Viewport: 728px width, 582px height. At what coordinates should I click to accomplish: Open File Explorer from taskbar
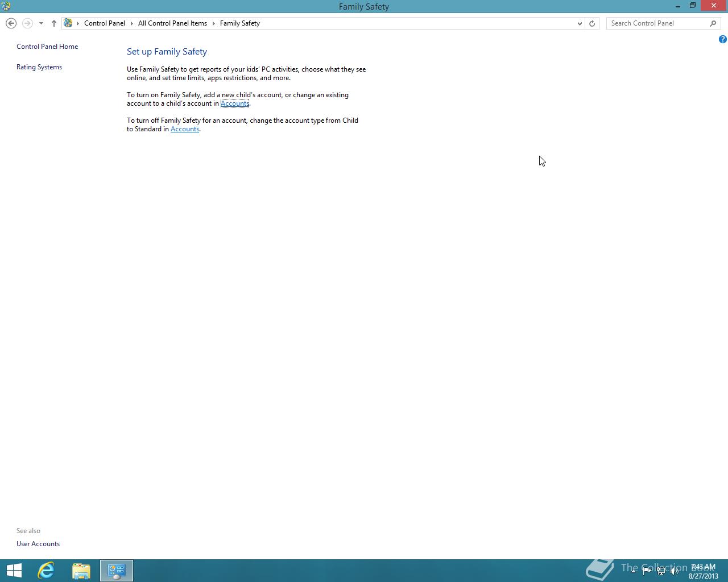point(81,571)
